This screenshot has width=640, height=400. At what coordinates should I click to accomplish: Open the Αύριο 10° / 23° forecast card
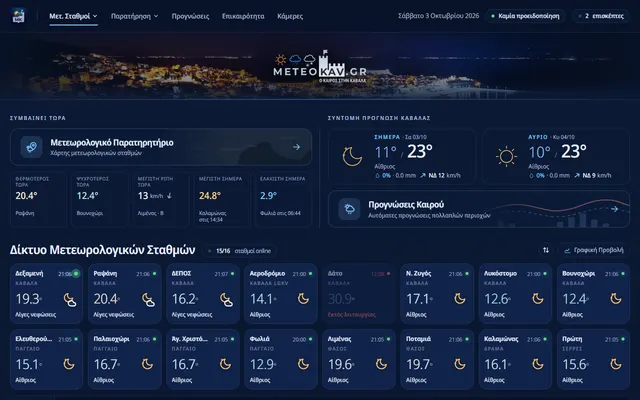tap(556, 156)
